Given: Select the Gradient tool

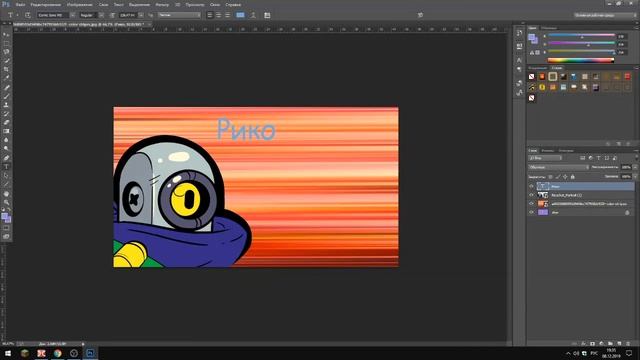Looking at the screenshot, I should tap(6, 131).
